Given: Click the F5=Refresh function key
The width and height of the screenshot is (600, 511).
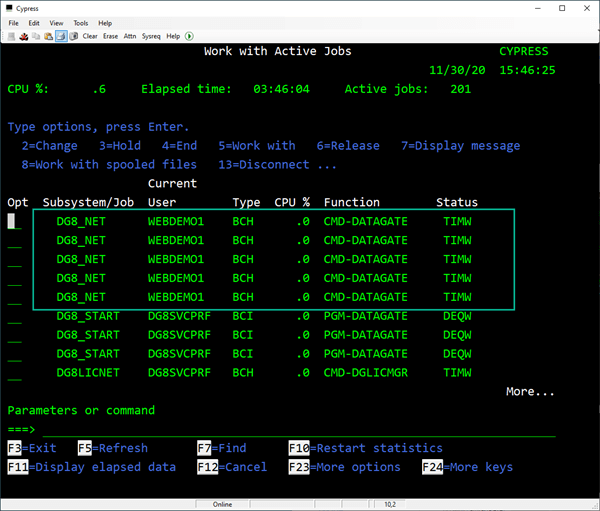Looking at the screenshot, I should coord(112,448).
